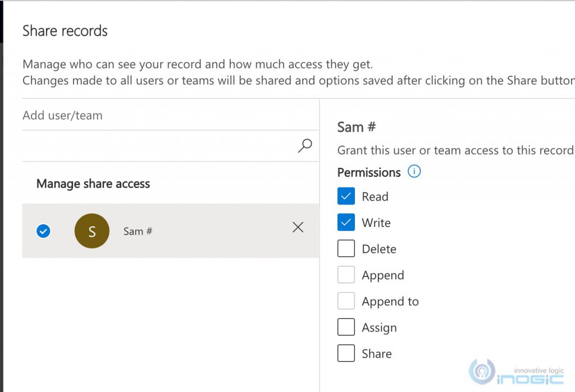This screenshot has width=575, height=392.
Task: Click the Share records dialog title
Action: click(x=65, y=31)
